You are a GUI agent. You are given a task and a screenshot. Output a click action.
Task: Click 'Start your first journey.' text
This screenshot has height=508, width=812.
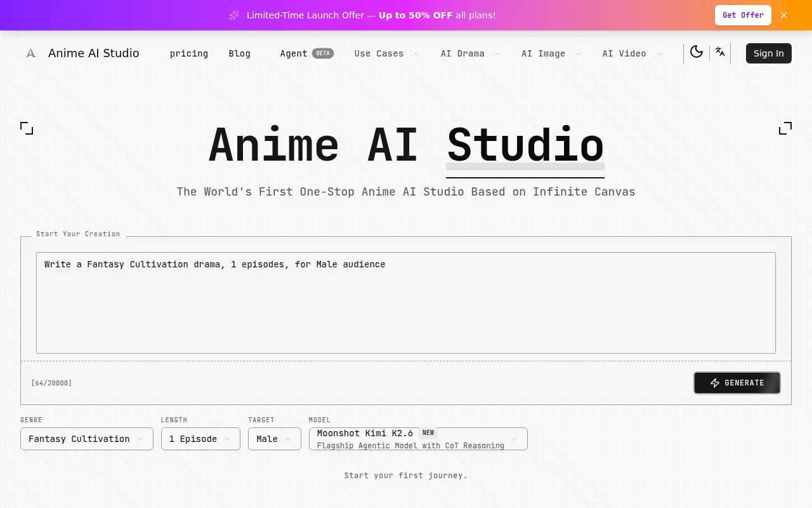coord(406,475)
